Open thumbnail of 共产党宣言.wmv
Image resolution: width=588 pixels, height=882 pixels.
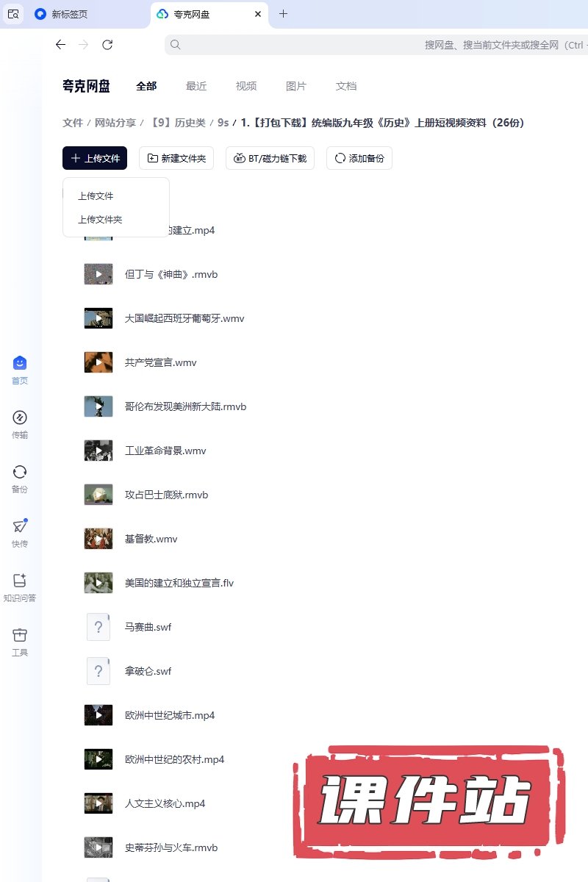pos(98,362)
